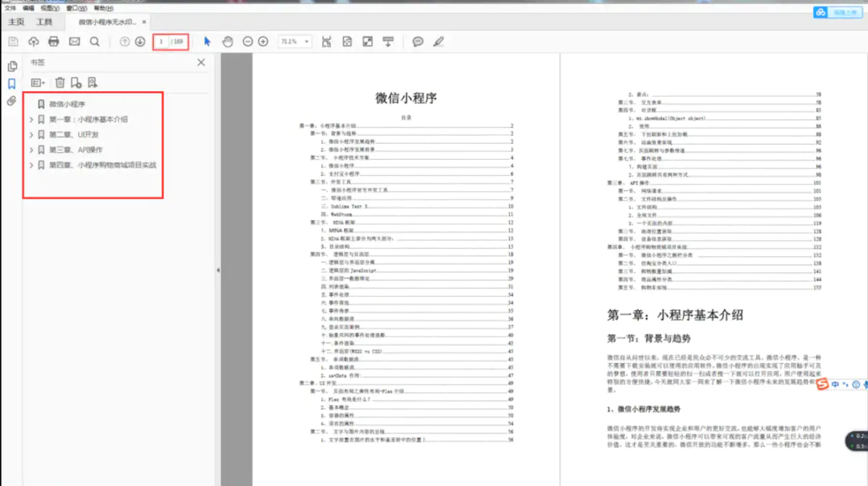Click the blue cloud upload button
Image resolution: width=868 pixels, height=486 pixels.
pos(838,12)
